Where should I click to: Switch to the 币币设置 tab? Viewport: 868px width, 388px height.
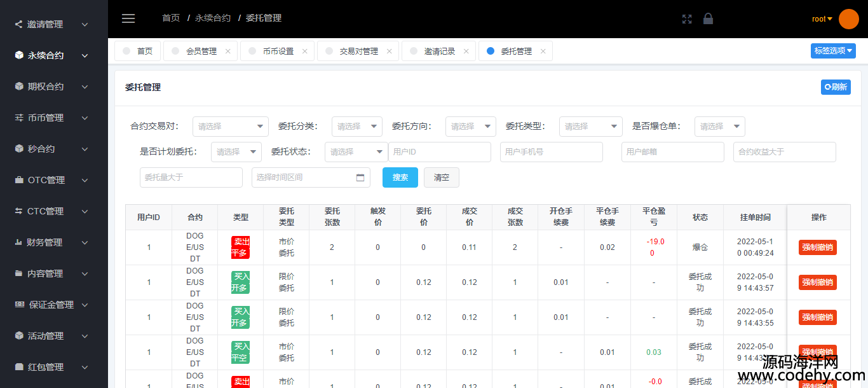tap(278, 52)
